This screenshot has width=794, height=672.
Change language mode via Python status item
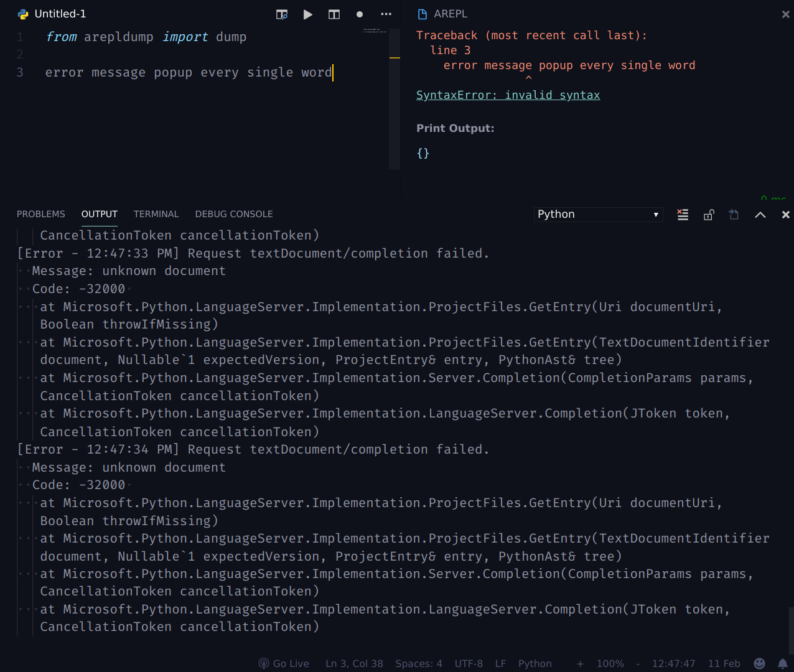535,663
